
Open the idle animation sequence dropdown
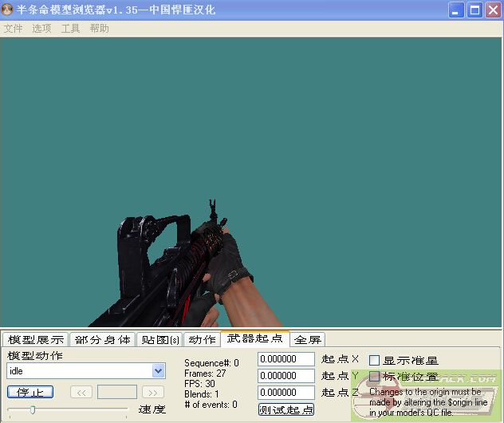click(x=158, y=371)
